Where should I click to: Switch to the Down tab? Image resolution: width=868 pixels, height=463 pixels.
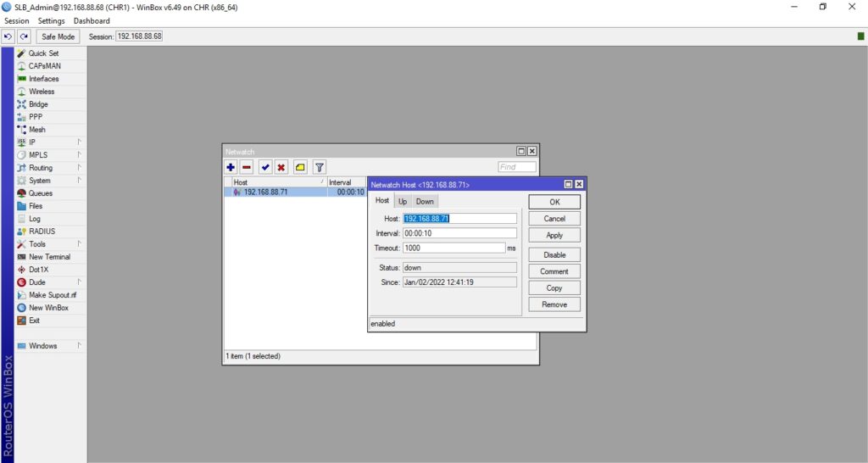426,202
